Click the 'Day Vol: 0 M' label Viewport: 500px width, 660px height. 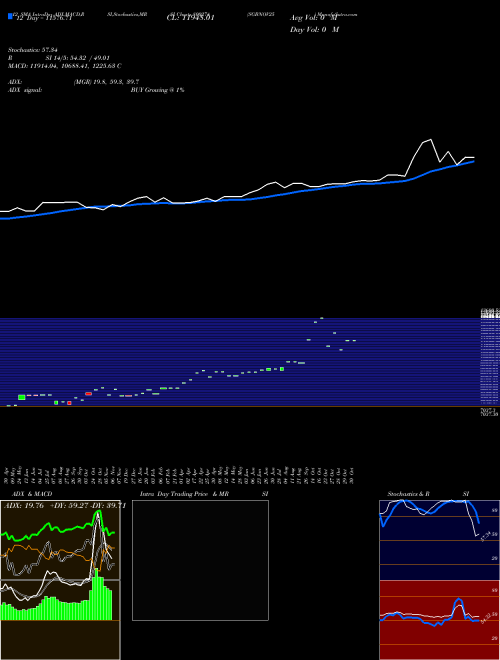pyautogui.click(x=314, y=30)
